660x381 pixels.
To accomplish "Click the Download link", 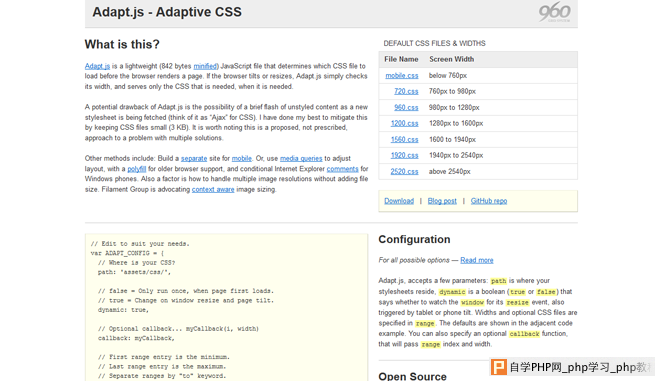I will [x=399, y=201].
